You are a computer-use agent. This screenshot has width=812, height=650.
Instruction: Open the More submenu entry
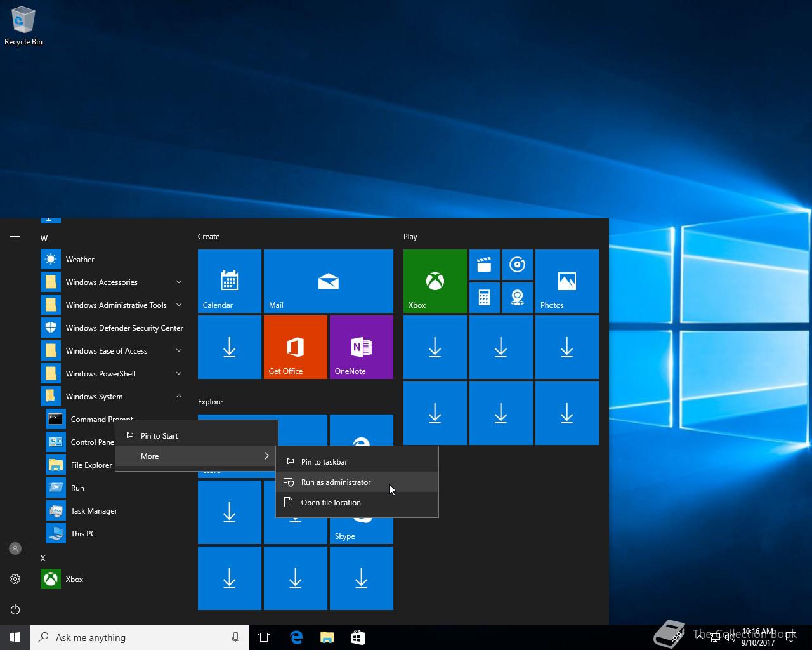(197, 456)
